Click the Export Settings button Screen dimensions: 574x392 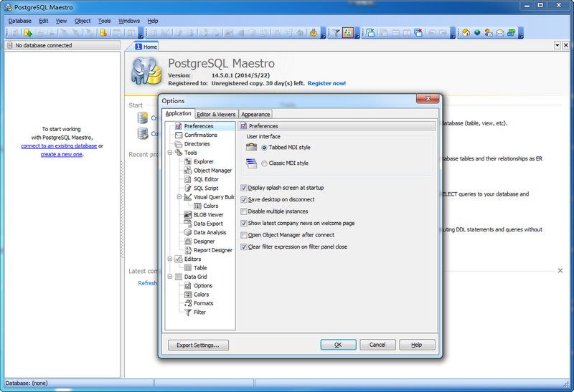(198, 345)
